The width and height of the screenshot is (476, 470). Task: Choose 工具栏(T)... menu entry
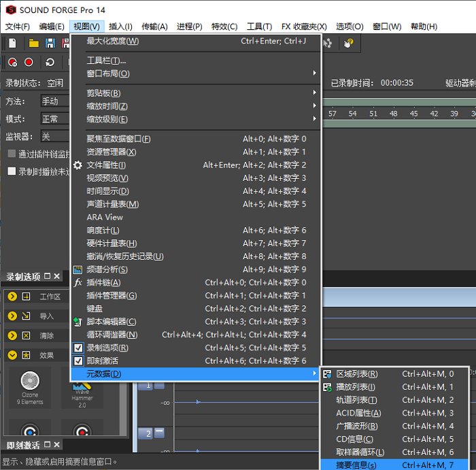click(196, 61)
